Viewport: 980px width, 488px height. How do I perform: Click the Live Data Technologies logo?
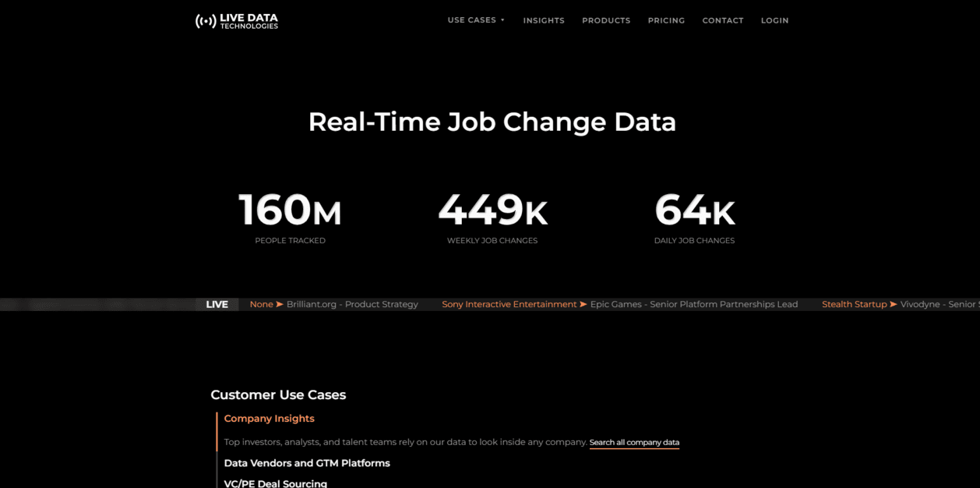click(x=237, y=21)
